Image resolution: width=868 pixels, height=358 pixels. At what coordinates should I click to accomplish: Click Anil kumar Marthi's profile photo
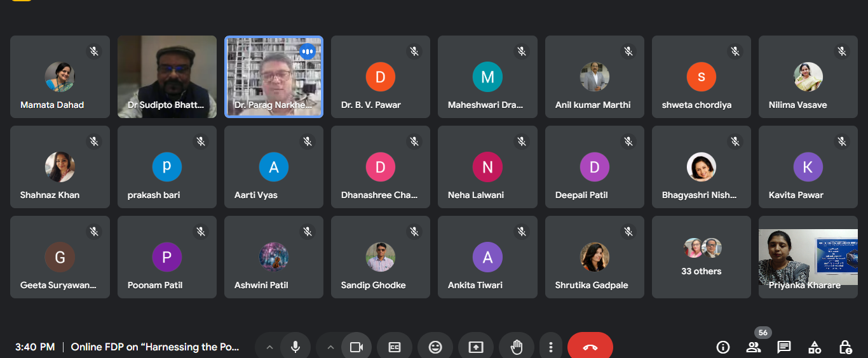[594, 77]
